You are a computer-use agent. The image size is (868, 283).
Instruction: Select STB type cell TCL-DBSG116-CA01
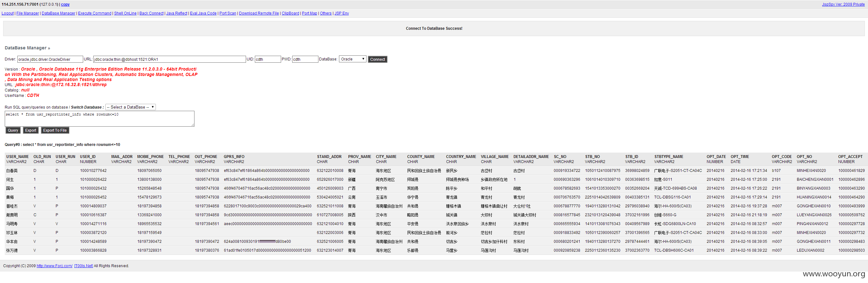(672, 197)
